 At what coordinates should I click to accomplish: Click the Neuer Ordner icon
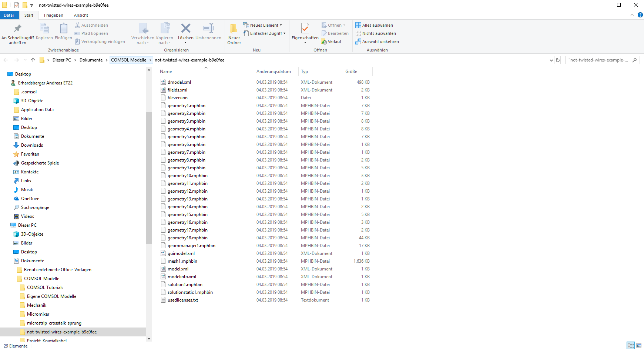[234, 29]
